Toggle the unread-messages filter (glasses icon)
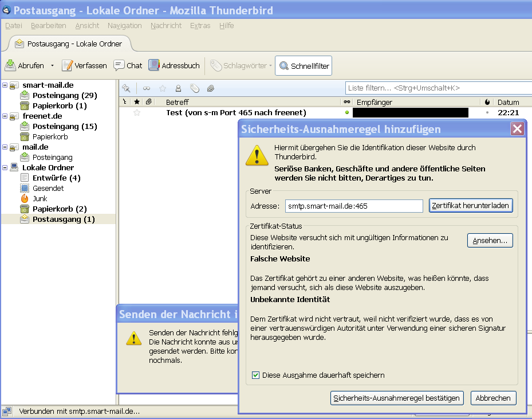 [146, 88]
